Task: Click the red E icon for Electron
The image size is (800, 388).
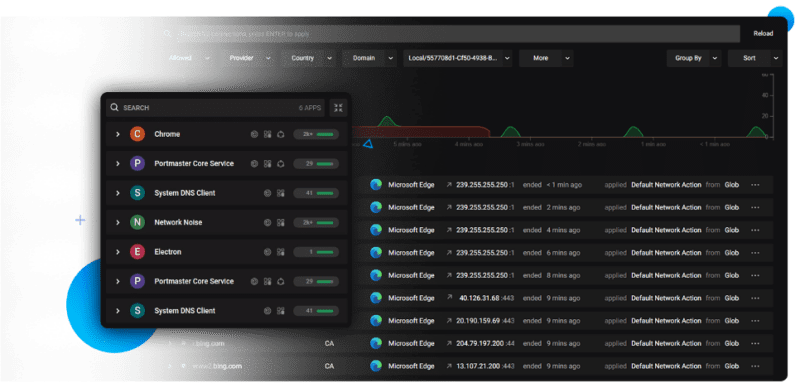Action: pyautogui.click(x=137, y=252)
